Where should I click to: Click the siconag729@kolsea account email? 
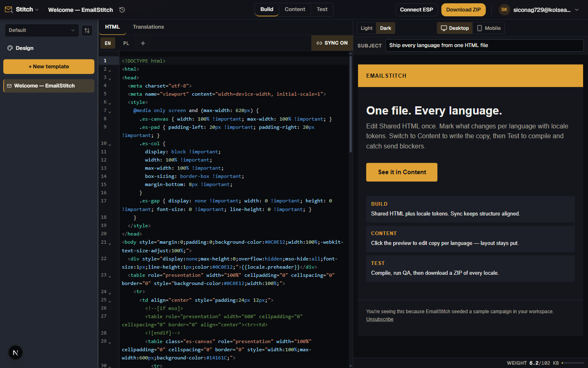coord(542,10)
